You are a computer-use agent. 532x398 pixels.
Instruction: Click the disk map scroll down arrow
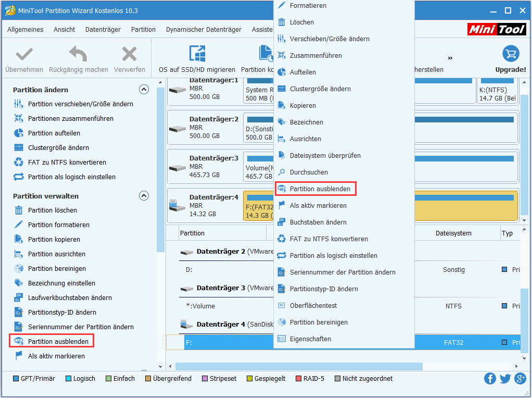[524, 220]
